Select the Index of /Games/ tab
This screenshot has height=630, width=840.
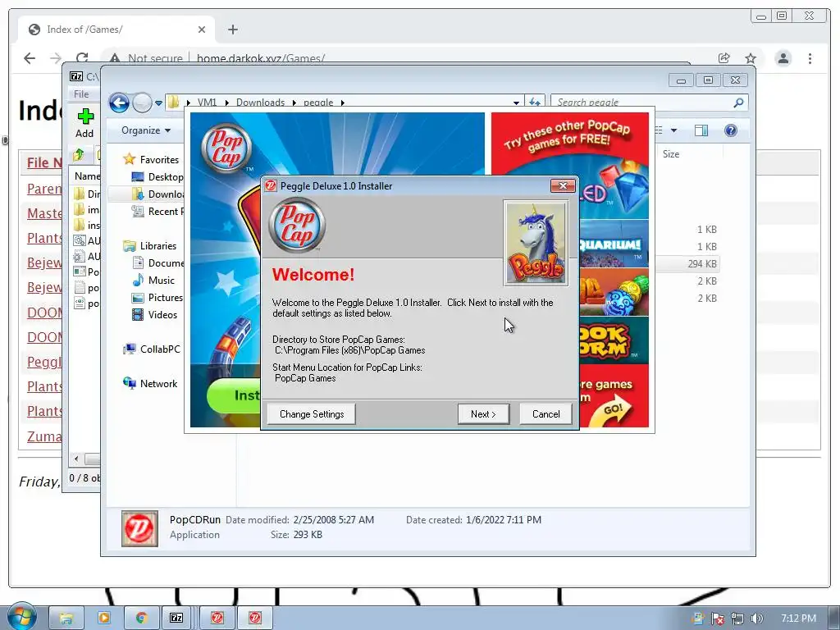(116, 30)
